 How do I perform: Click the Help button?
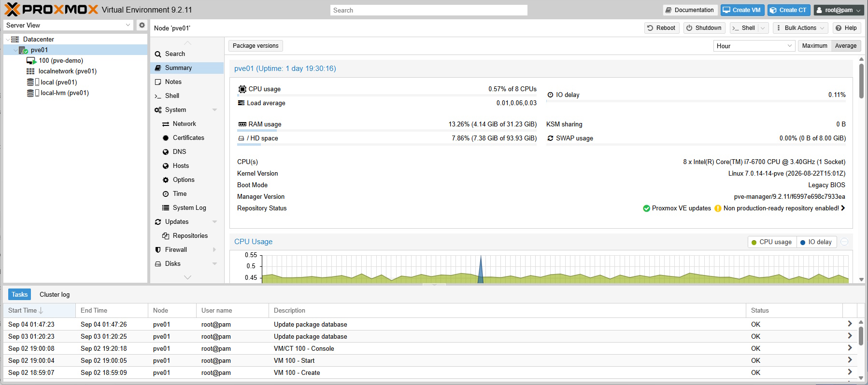pyautogui.click(x=846, y=28)
